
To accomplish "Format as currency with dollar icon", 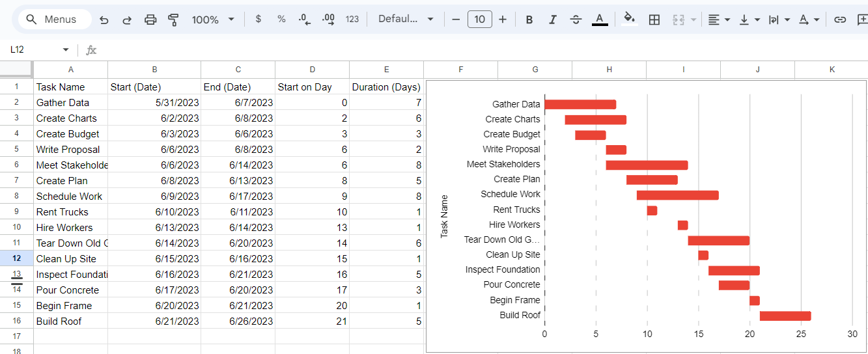I will 259,20.
